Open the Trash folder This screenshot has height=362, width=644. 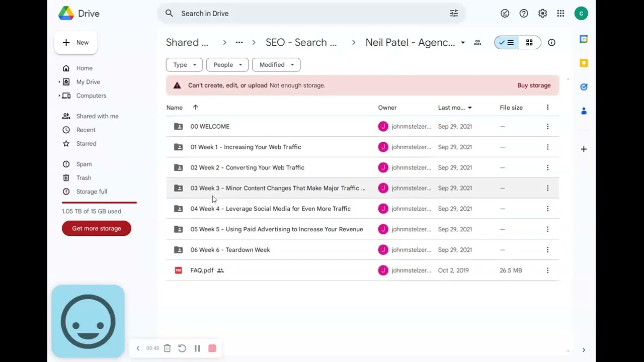click(x=84, y=178)
